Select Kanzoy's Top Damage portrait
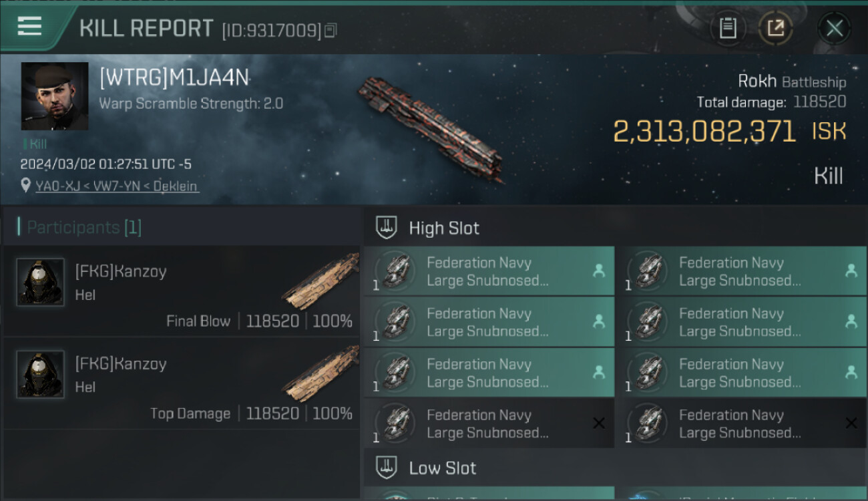Screen dimensions: 868x501 (x=40, y=375)
